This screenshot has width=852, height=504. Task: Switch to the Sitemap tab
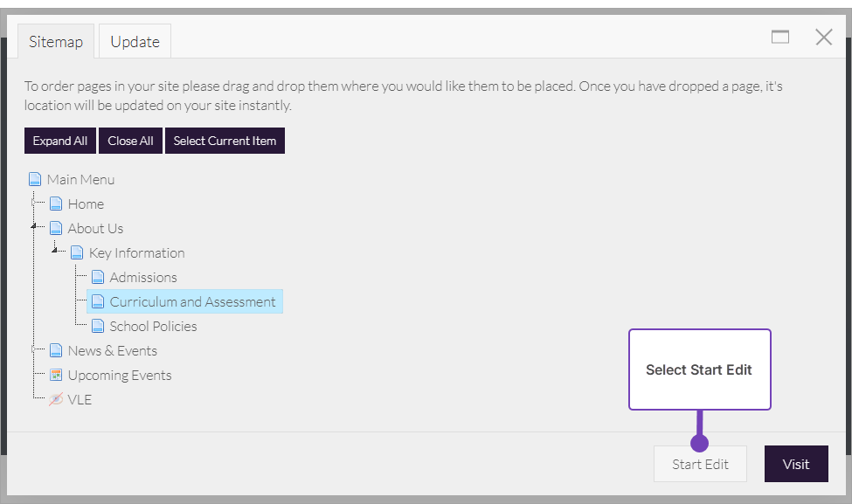tap(56, 42)
